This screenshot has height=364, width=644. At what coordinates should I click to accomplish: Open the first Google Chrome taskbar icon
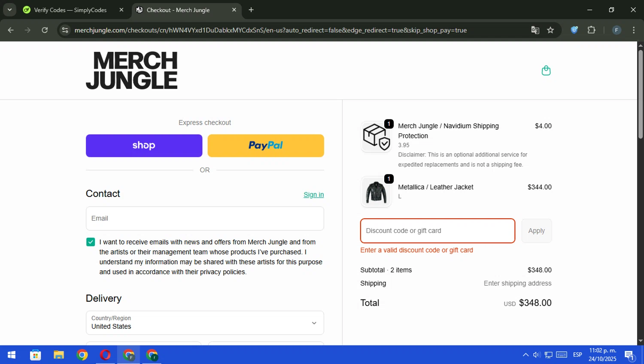click(x=82, y=355)
